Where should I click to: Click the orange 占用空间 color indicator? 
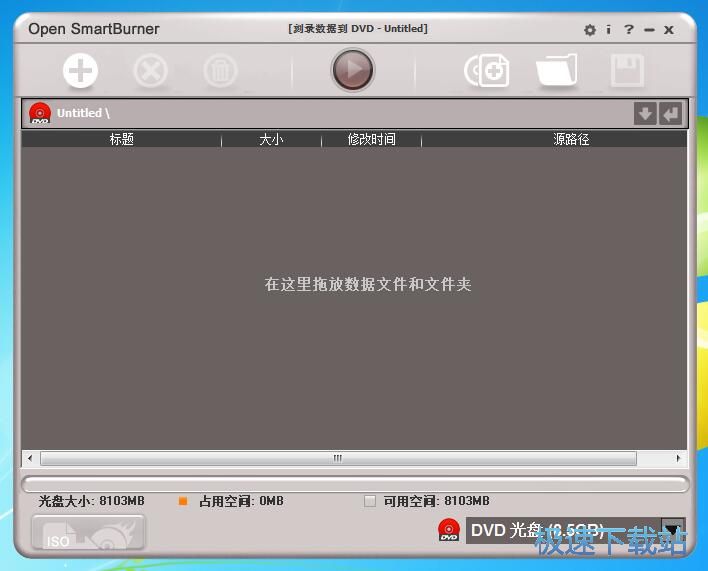click(x=183, y=501)
